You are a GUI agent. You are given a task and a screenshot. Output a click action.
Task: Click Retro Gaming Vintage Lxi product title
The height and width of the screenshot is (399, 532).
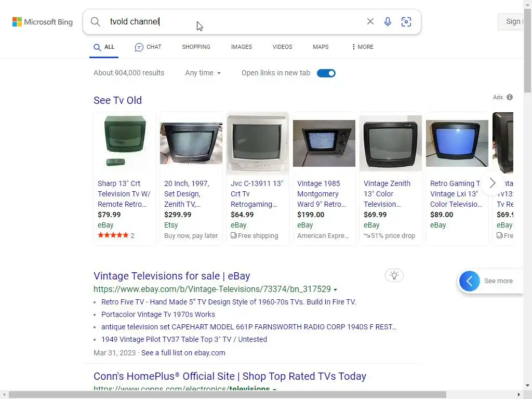click(x=456, y=194)
